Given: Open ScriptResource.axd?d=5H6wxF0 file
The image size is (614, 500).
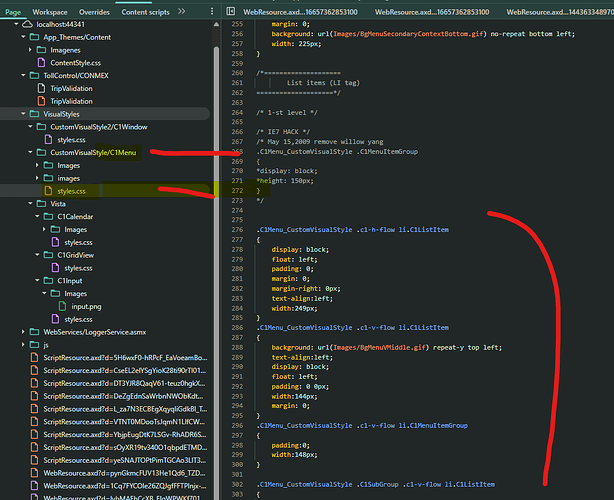Looking at the screenshot, I should coord(125,357).
